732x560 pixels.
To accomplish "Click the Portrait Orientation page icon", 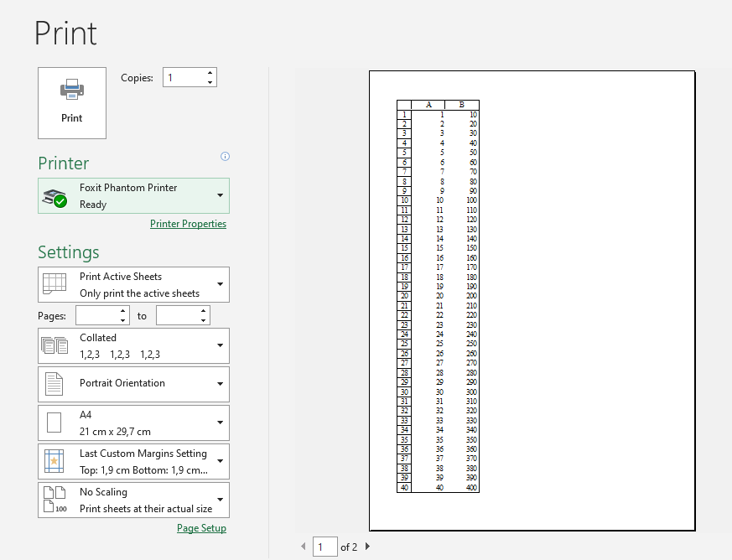I will pos(54,384).
